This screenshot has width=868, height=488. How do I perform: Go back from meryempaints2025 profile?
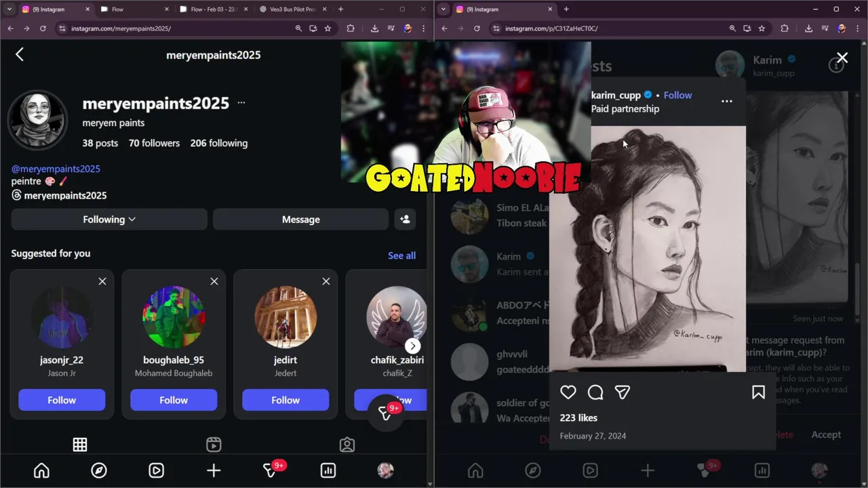click(20, 55)
